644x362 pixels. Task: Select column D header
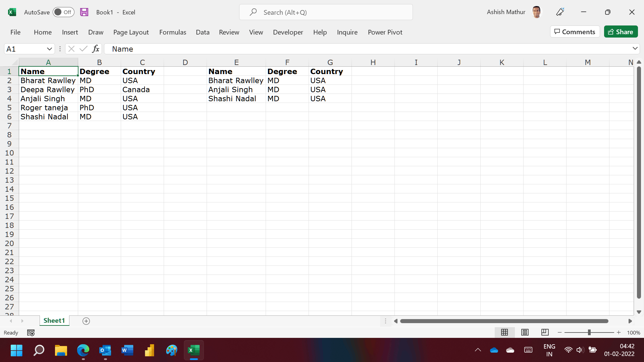185,62
